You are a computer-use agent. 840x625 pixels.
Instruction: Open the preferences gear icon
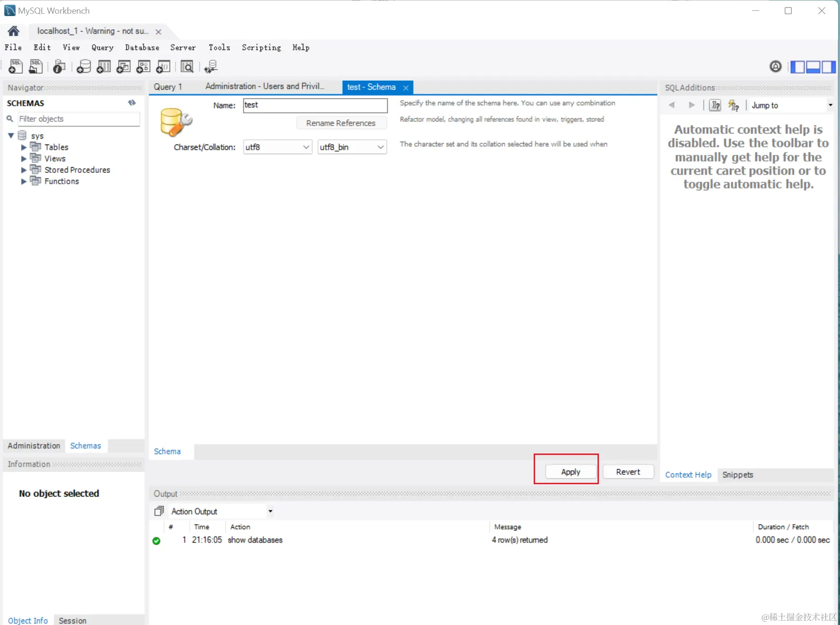click(776, 67)
